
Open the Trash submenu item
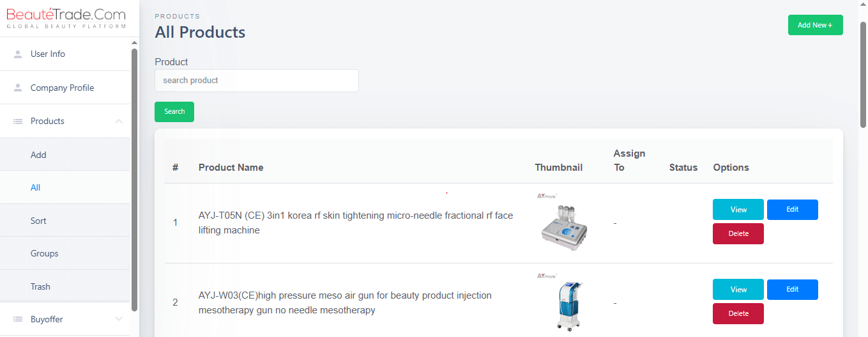click(40, 286)
